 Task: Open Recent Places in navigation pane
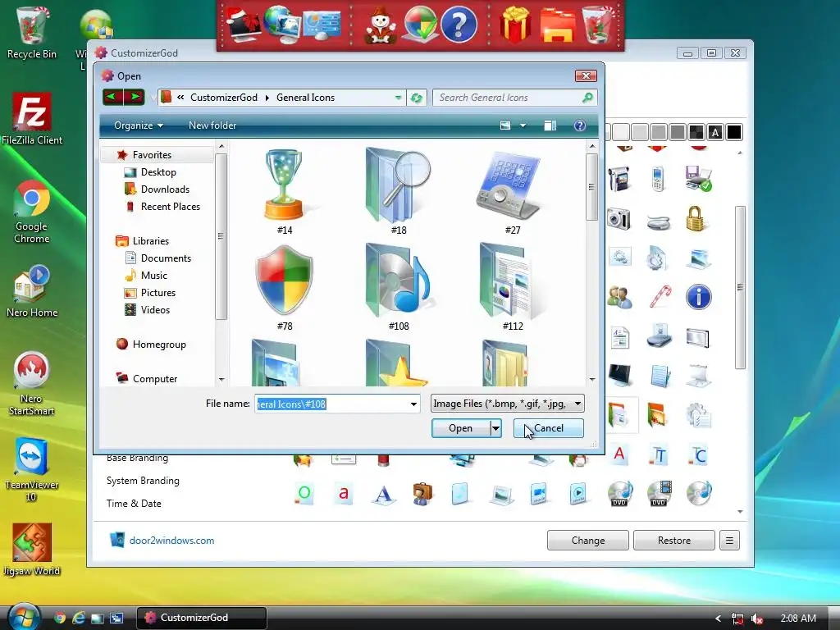pos(171,206)
